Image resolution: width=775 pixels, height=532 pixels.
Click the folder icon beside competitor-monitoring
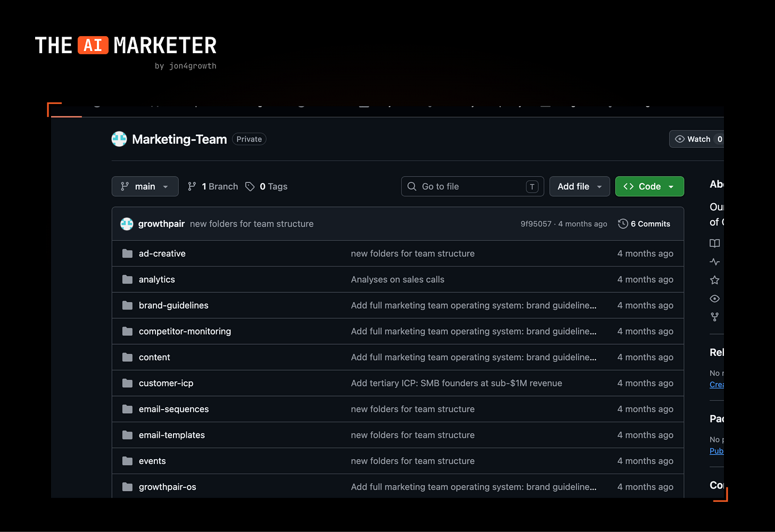[x=127, y=331]
